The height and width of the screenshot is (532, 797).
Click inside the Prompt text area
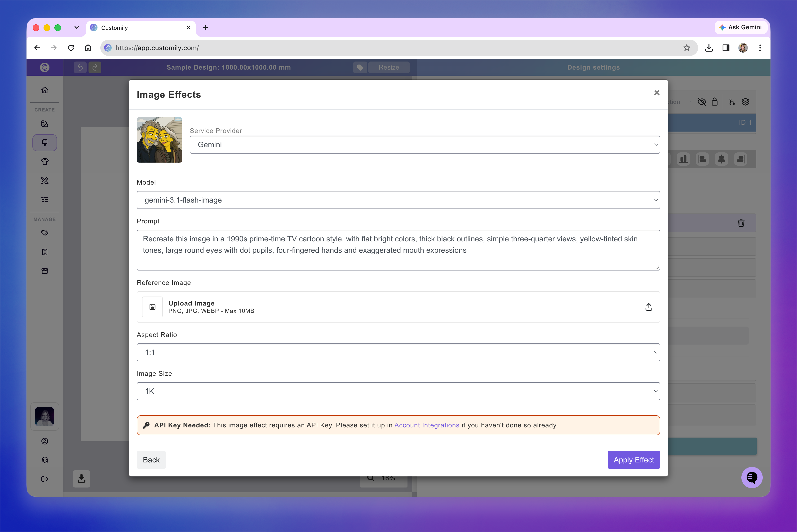pyautogui.click(x=398, y=250)
